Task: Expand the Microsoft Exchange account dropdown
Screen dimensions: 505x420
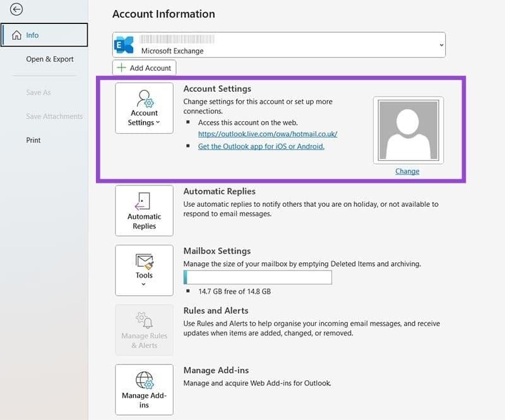Action: tap(441, 45)
